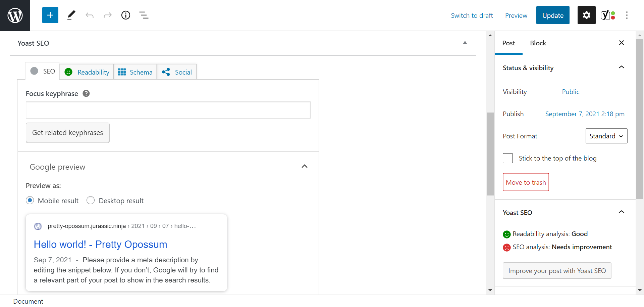The width and height of the screenshot is (644, 307).
Task: Collapse the Yoast SEO sidebar panel
Action: pos(622,212)
